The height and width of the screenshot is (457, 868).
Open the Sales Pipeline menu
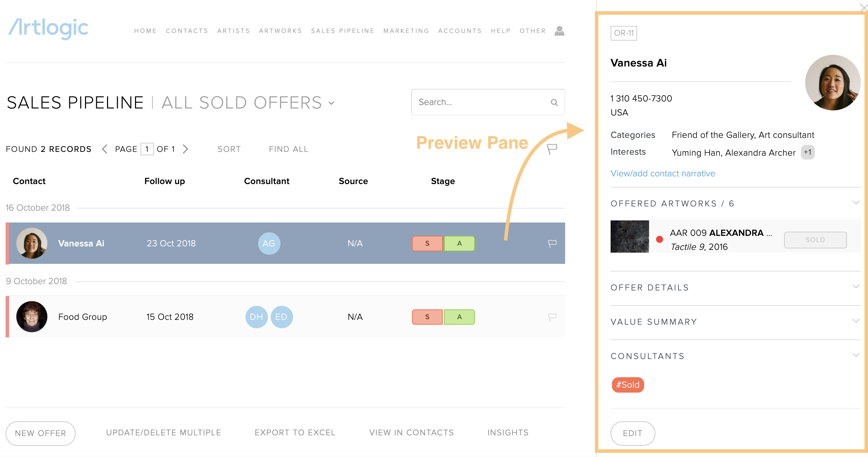point(343,31)
